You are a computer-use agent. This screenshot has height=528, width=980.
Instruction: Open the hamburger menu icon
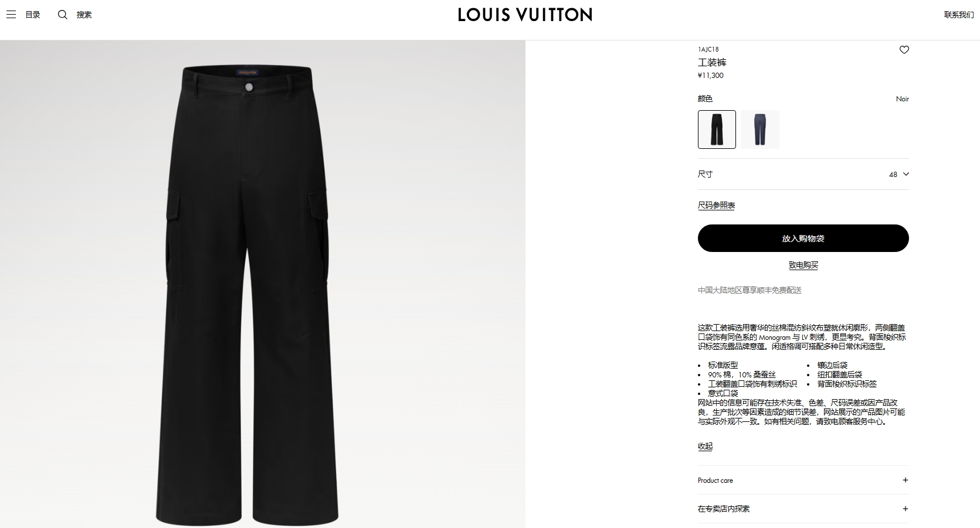[11, 15]
